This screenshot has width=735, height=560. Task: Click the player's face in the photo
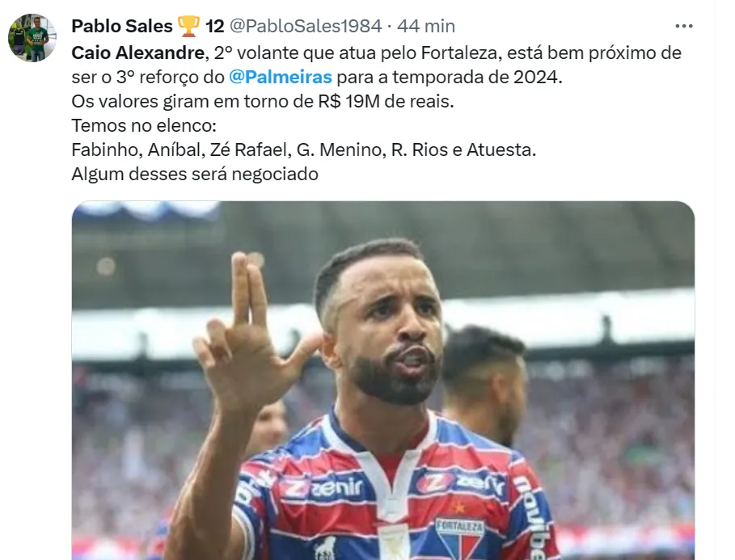point(387,323)
